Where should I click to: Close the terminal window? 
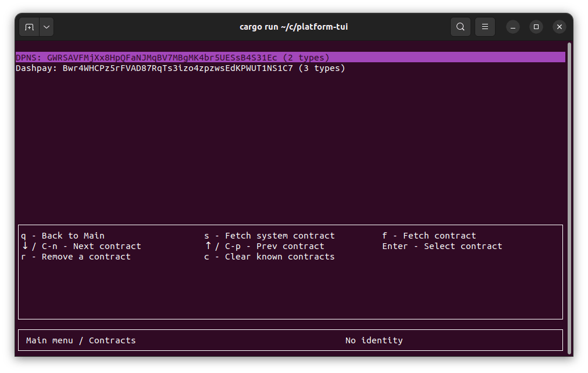[x=559, y=27]
